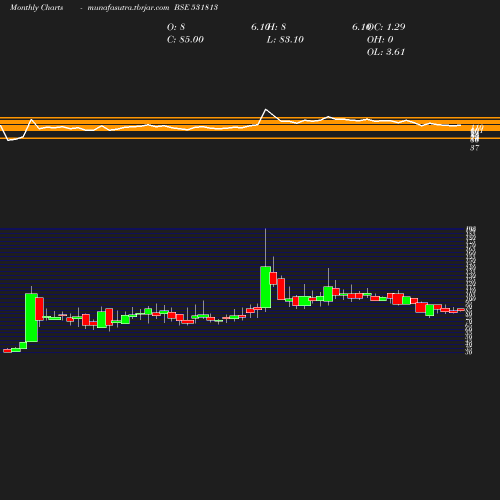The image size is (500, 500).
Task: Click the tallest green candle with longest wick
Action: (x=265, y=287)
